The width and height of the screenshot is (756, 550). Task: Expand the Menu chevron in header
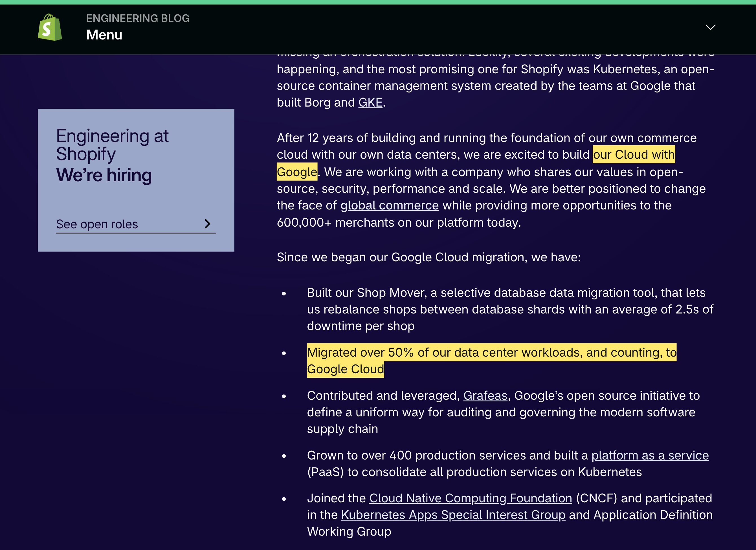710,27
